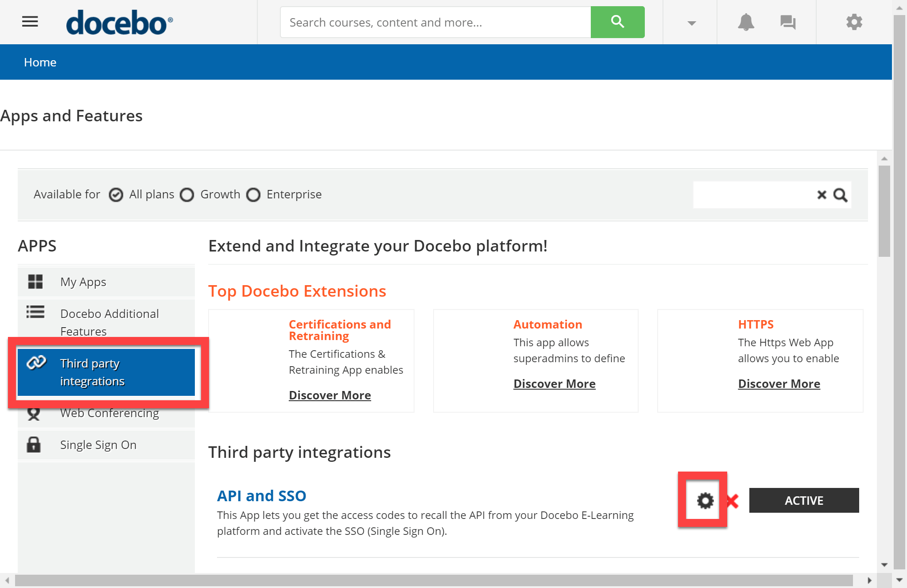Viewport: 907px width, 588px height.
Task: Click the page scrollbar down arrow
Action: point(899,580)
